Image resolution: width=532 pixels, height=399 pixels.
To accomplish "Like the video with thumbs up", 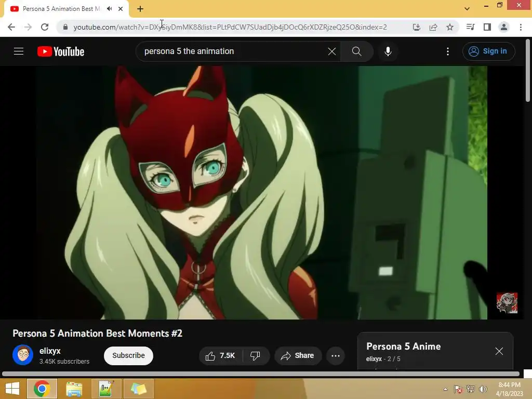I will [x=220, y=355].
